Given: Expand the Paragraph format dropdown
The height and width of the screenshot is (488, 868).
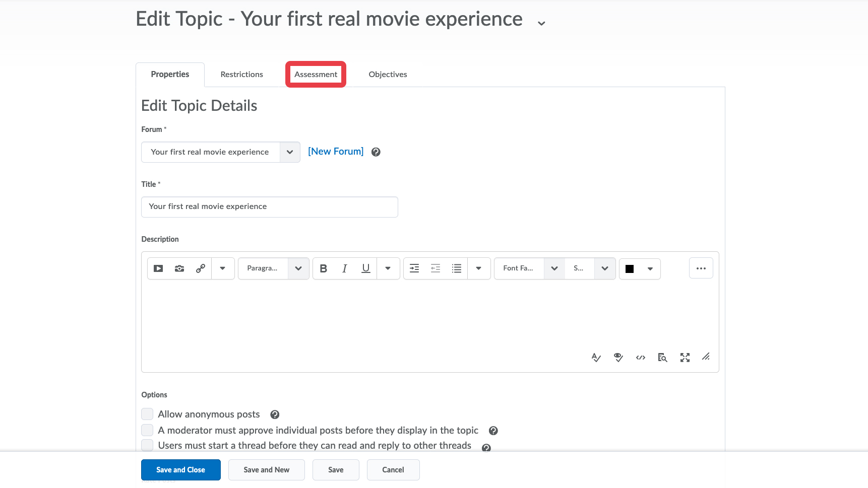Looking at the screenshot, I should click(274, 268).
